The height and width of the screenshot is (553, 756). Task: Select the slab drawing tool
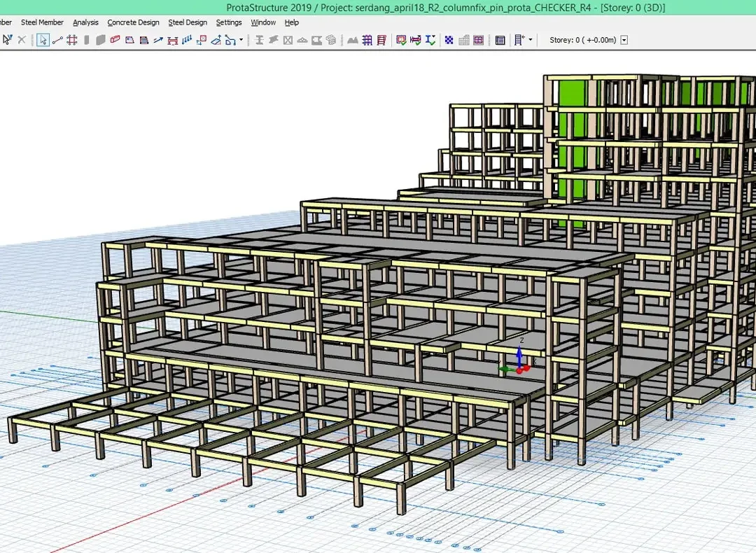[129, 40]
